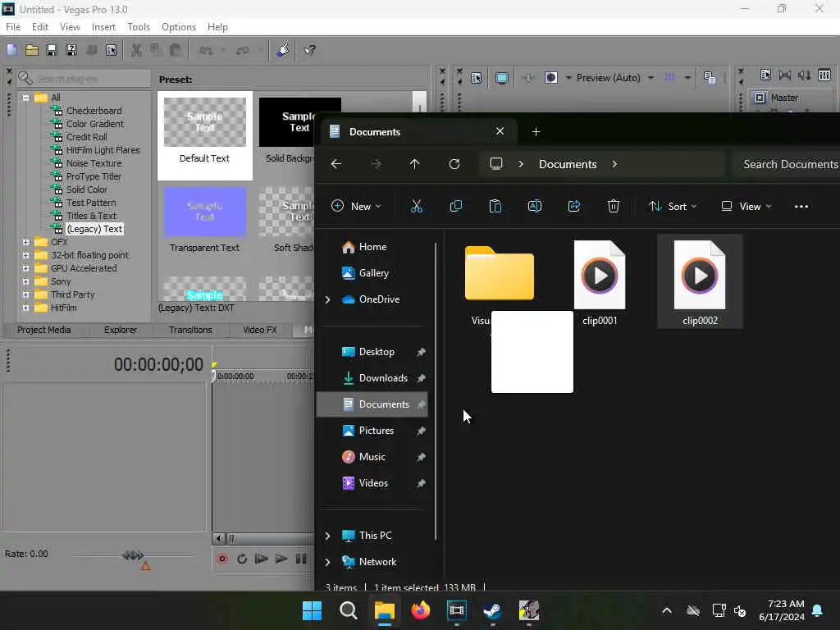Click the Search plug-ins input field
This screenshot has height=630, width=840.
click(84, 79)
